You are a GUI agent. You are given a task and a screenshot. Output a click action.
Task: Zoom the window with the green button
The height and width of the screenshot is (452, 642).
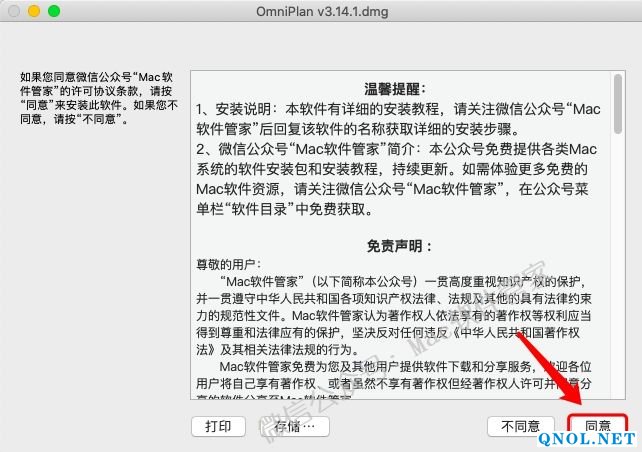(54, 11)
